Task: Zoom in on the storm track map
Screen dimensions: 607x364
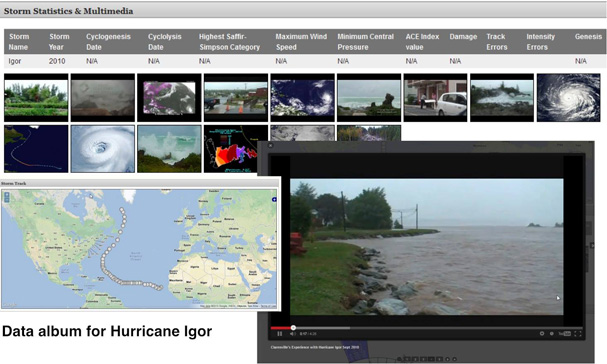Action: point(7,195)
